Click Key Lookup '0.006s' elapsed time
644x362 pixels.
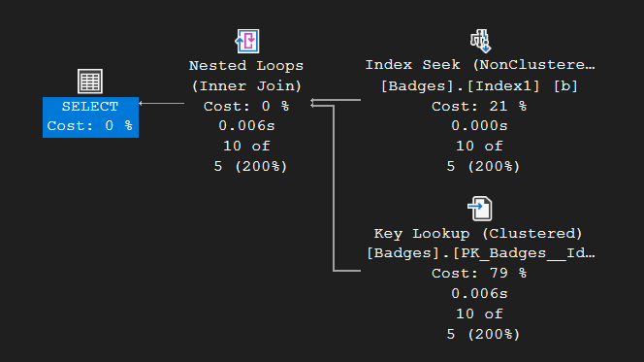(x=479, y=293)
